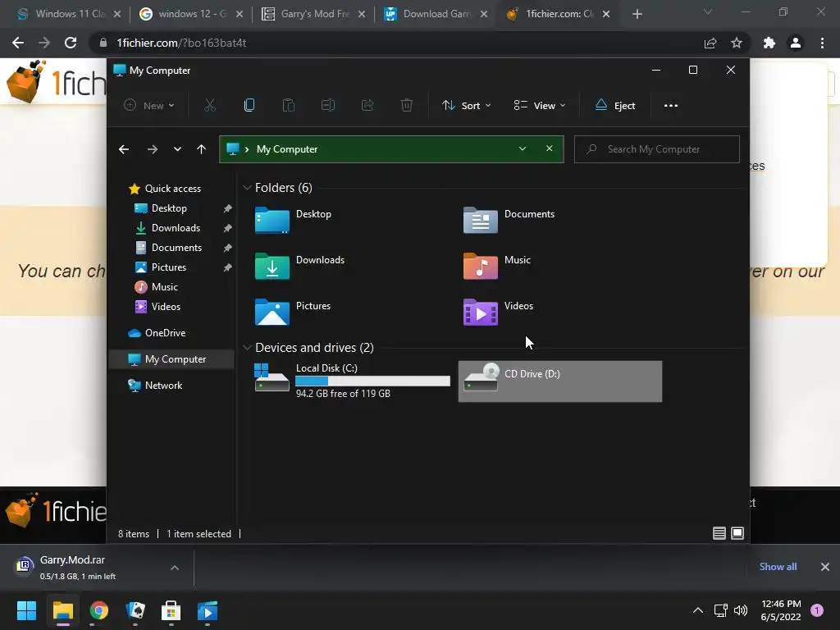
Task: Expand the address bar history dropdown
Action: (523, 149)
